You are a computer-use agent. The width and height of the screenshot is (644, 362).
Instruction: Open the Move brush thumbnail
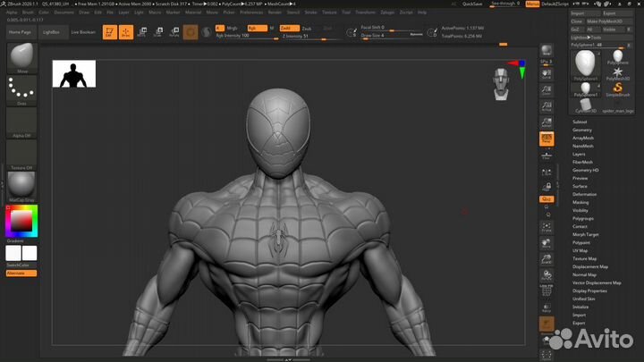pos(21,57)
